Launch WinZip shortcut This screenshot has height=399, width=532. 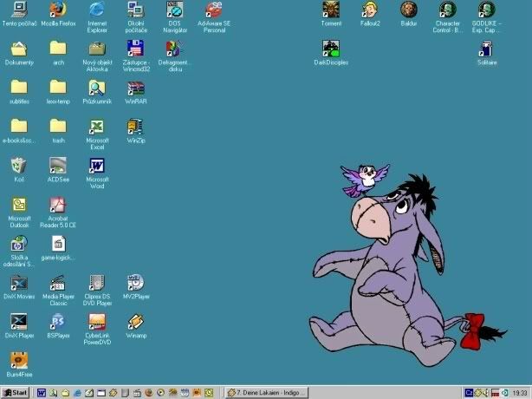coord(136,131)
